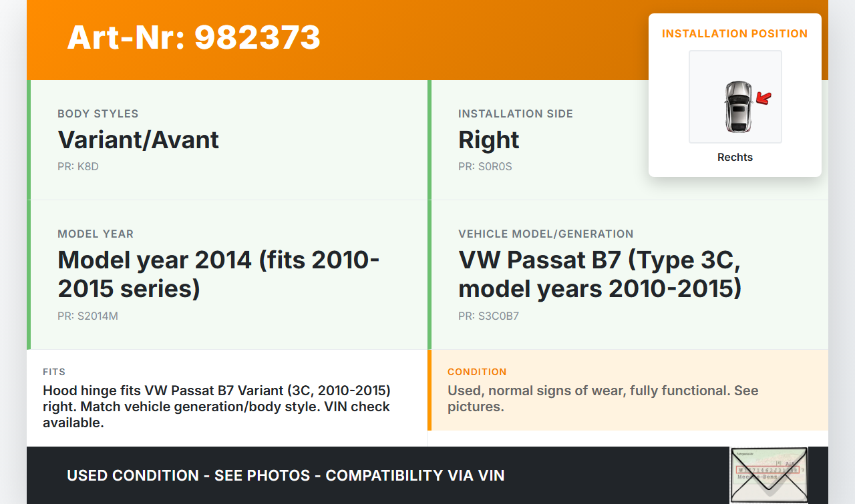Image resolution: width=855 pixels, height=504 pixels.
Task: Click the 'MODEL YEAR' label
Action: (x=96, y=234)
